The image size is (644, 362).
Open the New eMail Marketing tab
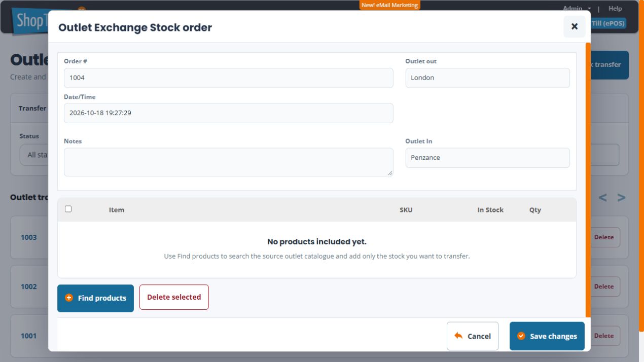(389, 5)
